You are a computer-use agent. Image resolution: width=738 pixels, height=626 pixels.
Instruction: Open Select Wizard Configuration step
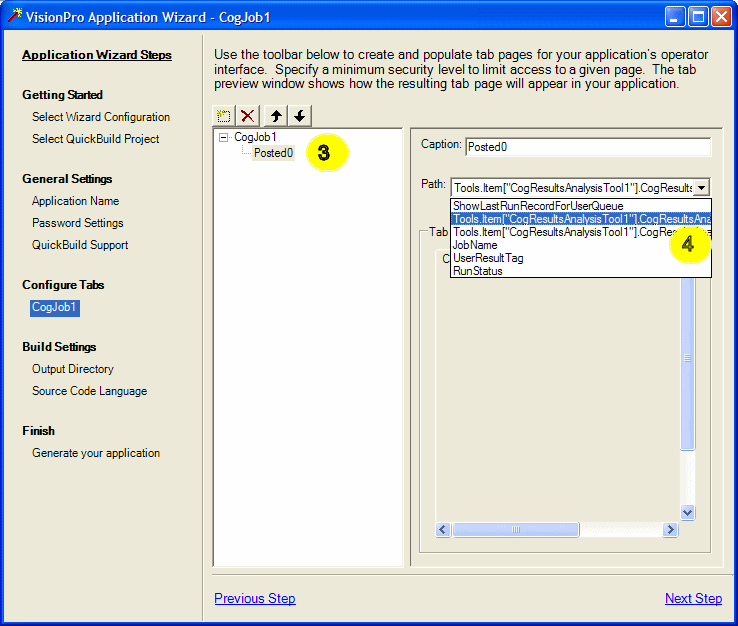[101, 117]
